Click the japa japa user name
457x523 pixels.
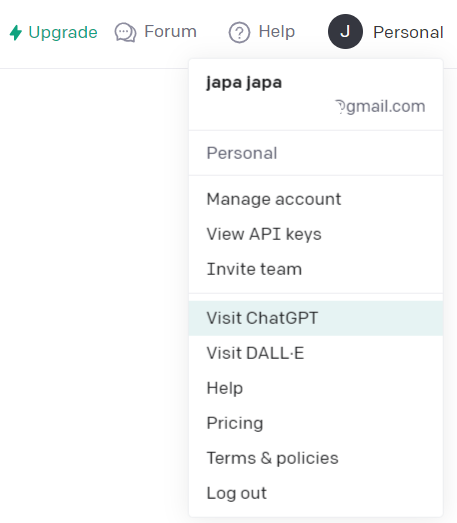244,82
